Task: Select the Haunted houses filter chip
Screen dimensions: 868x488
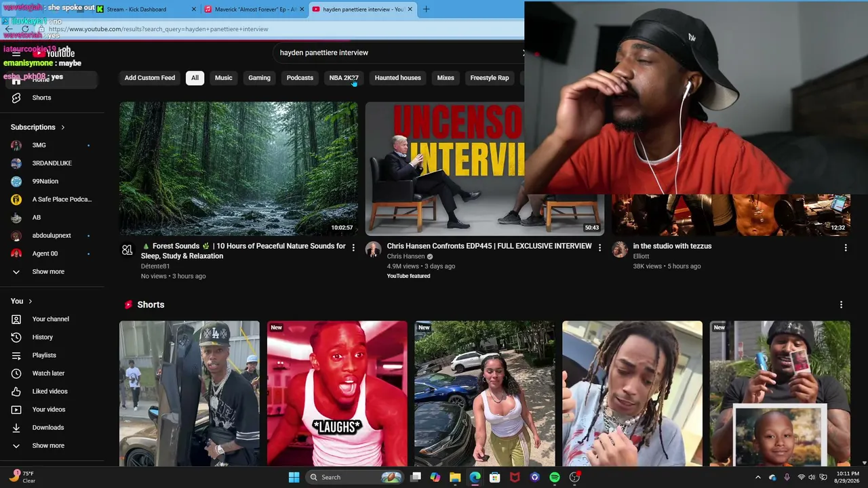Action: point(398,78)
